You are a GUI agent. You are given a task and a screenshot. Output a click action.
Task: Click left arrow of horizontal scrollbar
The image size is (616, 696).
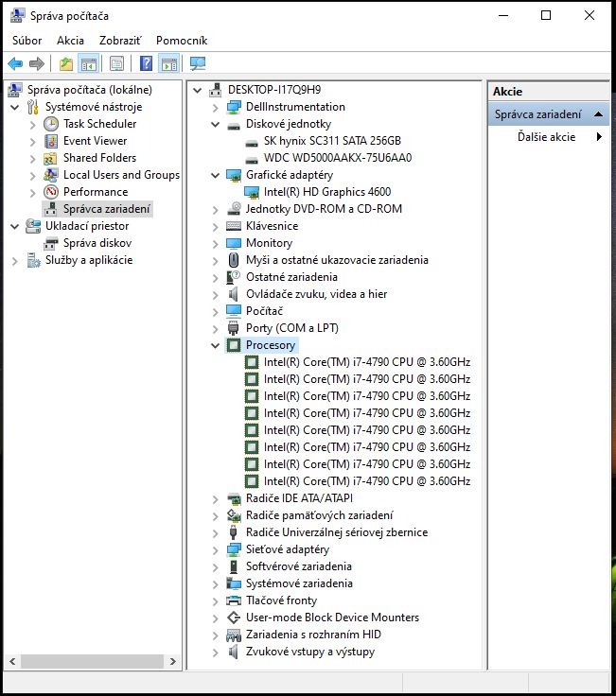12,661
